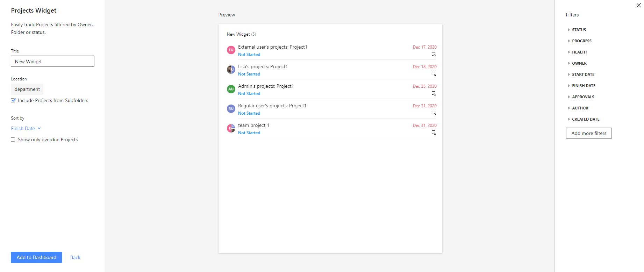Uncheck Include Projects from Subfolders
644x272 pixels.
tap(13, 100)
